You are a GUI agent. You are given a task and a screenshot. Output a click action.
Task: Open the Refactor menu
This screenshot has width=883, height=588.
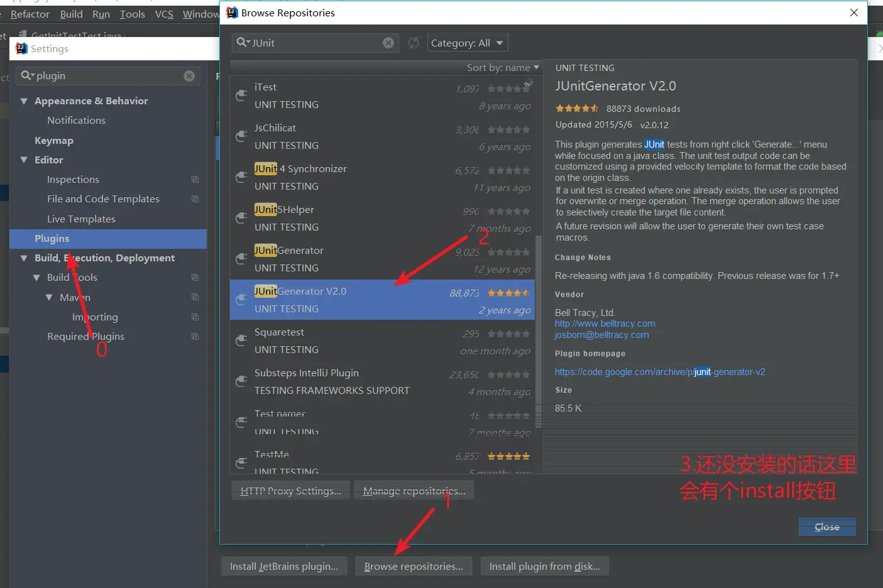coord(30,14)
